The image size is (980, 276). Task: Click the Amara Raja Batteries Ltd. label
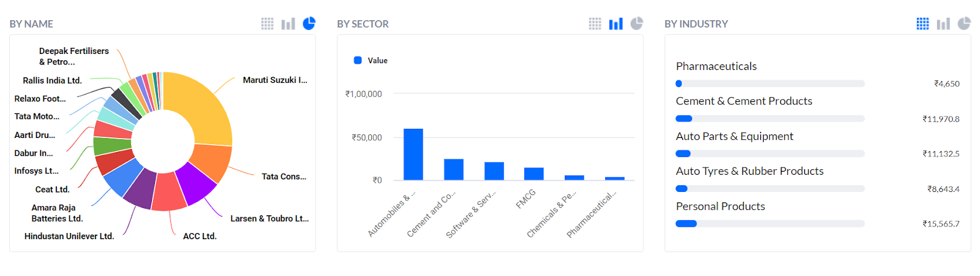(57, 213)
